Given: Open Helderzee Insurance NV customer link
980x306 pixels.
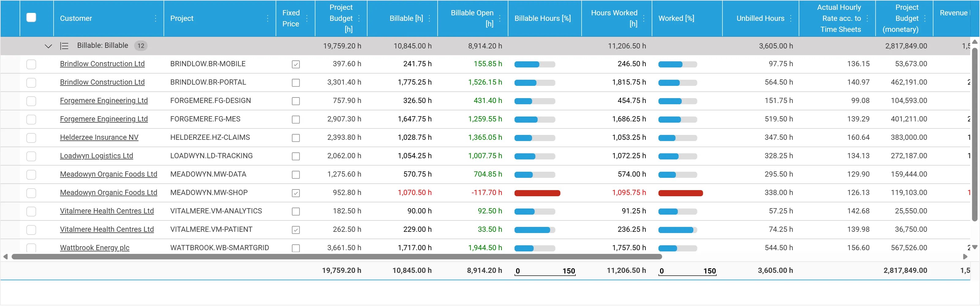Looking at the screenshot, I should pos(99,137).
